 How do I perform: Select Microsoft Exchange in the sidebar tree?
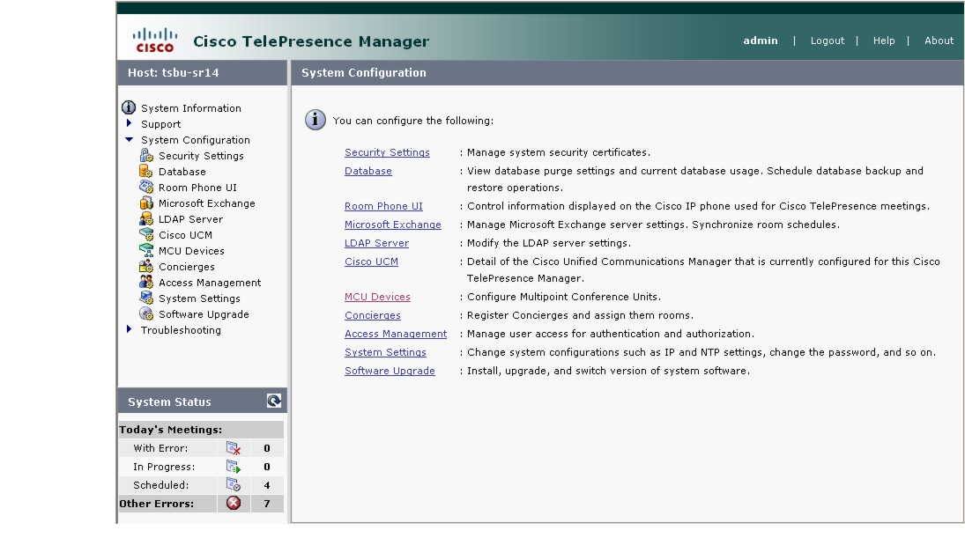(x=207, y=203)
